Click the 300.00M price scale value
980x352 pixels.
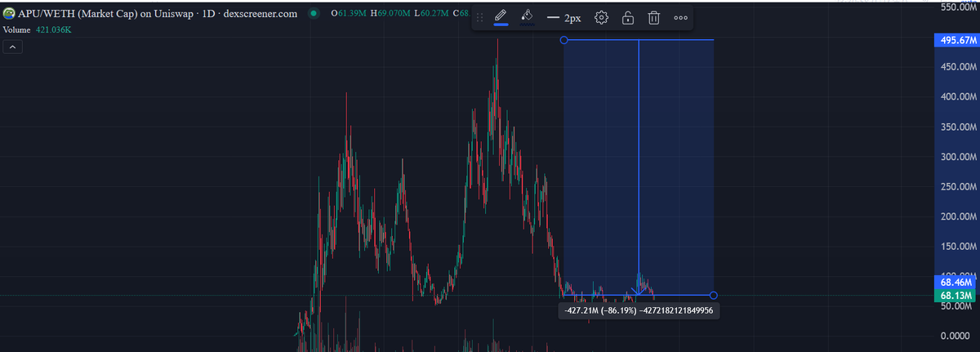pos(959,157)
